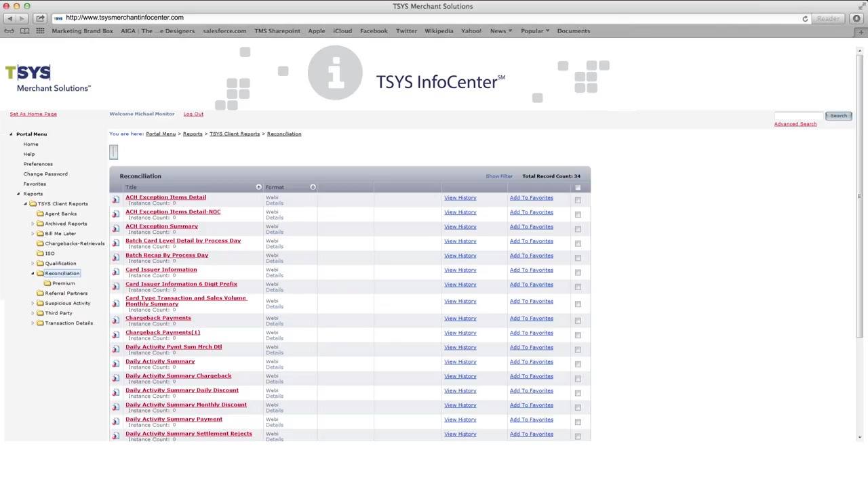Tick the select-all checkbox in table header
The height and width of the screenshot is (488, 868).
click(578, 188)
